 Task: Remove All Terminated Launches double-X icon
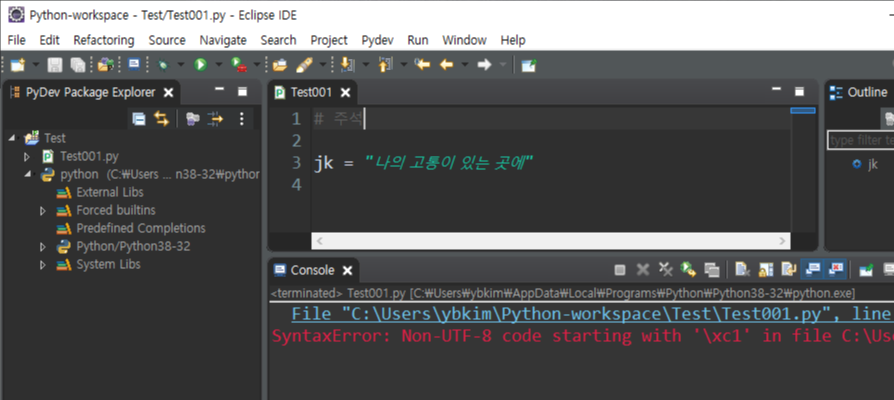pyautogui.click(x=665, y=269)
